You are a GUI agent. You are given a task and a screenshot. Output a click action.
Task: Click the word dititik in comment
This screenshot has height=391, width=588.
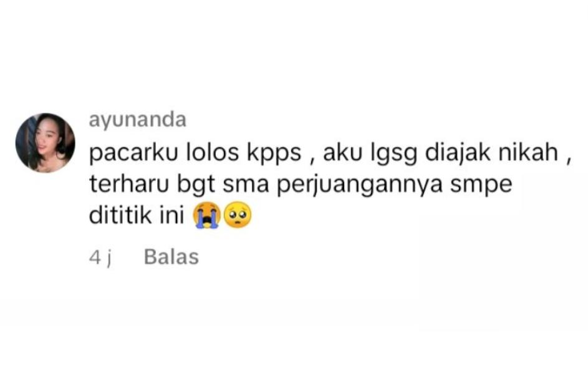tap(120, 215)
